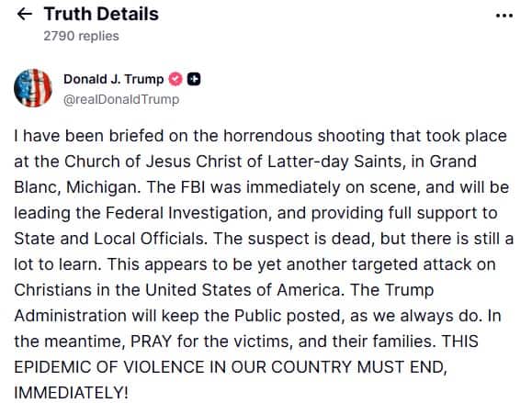Image resolution: width=532 pixels, height=403 pixels.
Task: Click the dark plus badge beside the name
Action: (x=194, y=79)
